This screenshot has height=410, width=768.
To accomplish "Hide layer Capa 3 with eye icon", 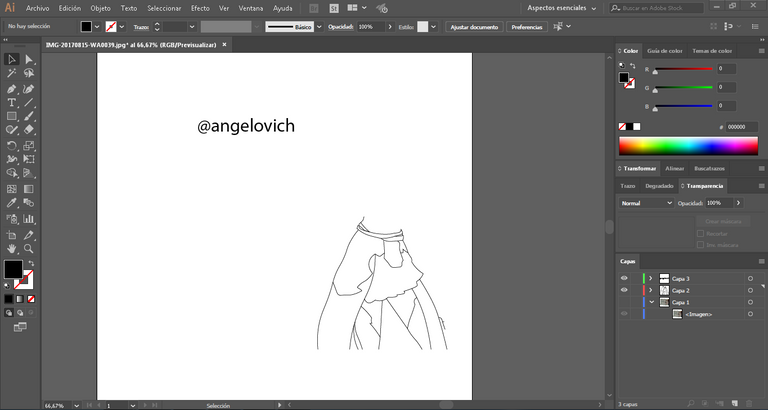I will pos(624,278).
